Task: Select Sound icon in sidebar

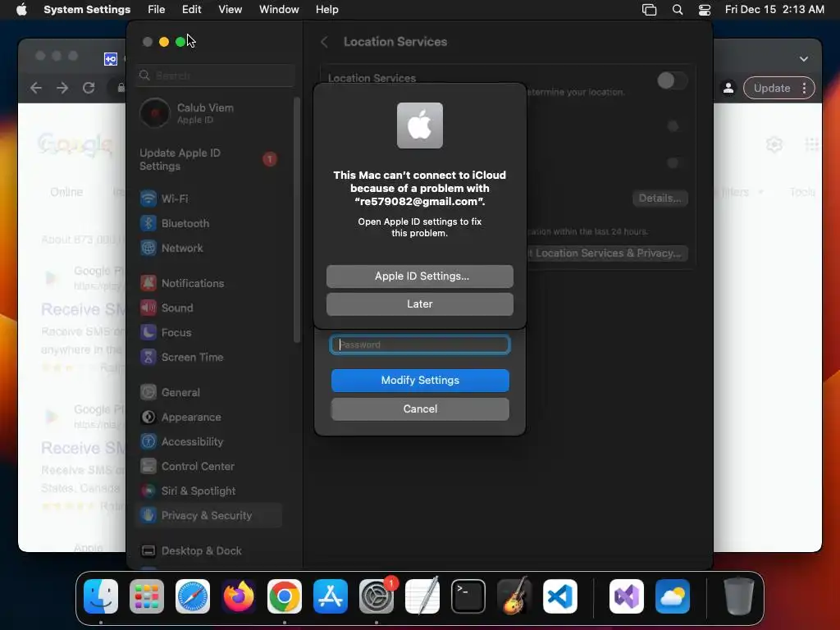Action: 148,308
